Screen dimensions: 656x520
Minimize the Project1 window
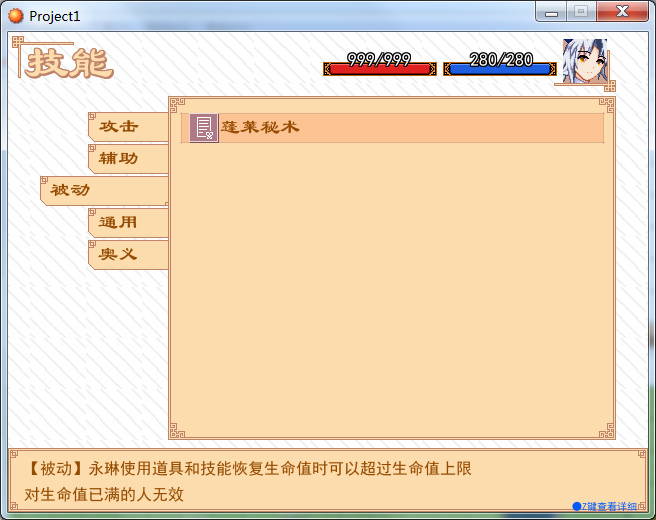coord(551,13)
